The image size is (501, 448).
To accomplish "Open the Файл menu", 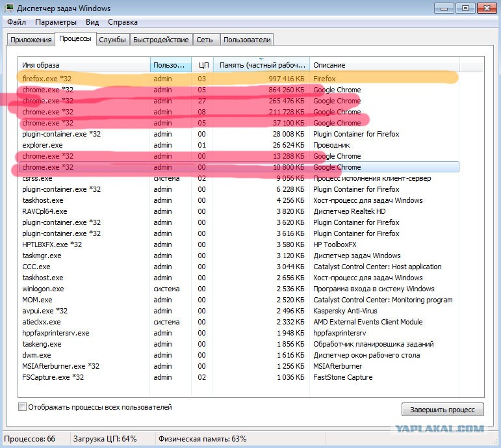I will coord(17,22).
